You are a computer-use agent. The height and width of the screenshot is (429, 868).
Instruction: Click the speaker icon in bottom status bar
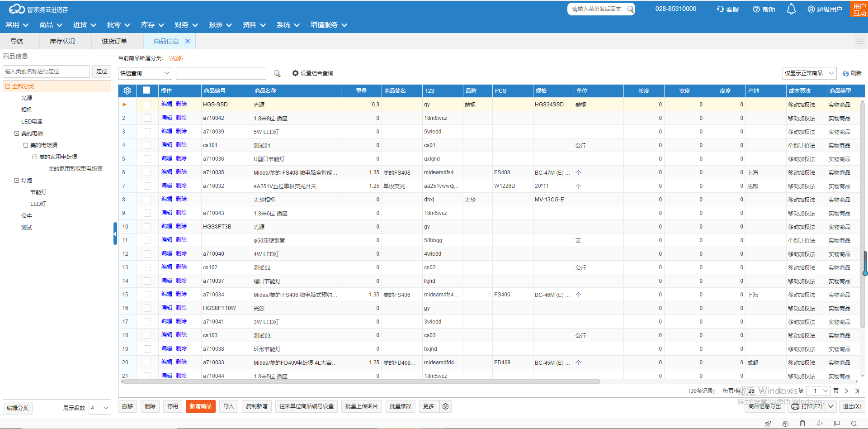pyautogui.click(x=820, y=424)
